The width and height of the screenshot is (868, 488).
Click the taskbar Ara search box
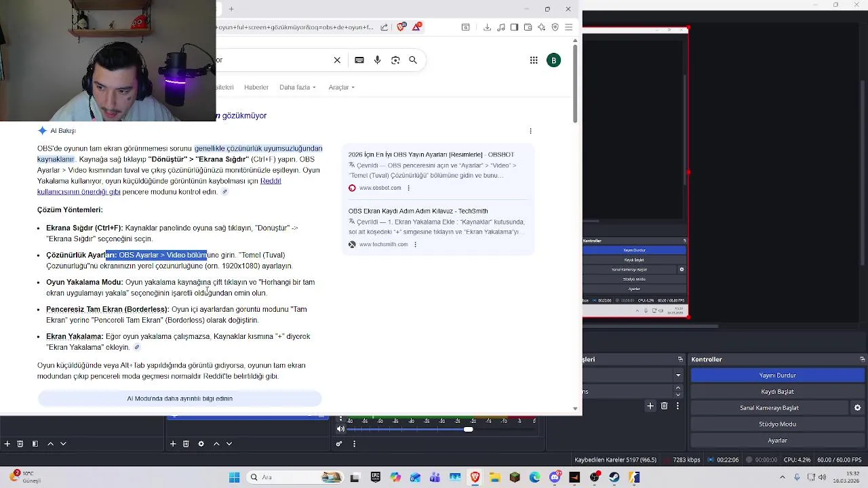pyautogui.click(x=294, y=477)
